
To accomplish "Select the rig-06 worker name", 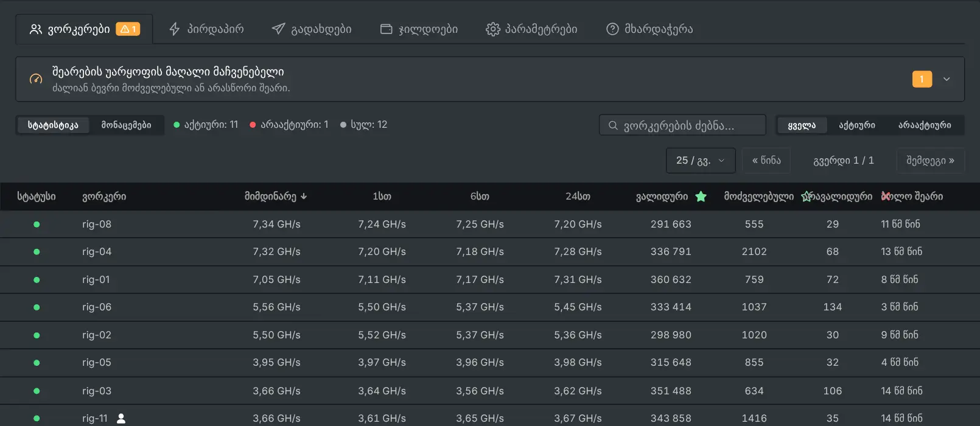I will tap(97, 307).
